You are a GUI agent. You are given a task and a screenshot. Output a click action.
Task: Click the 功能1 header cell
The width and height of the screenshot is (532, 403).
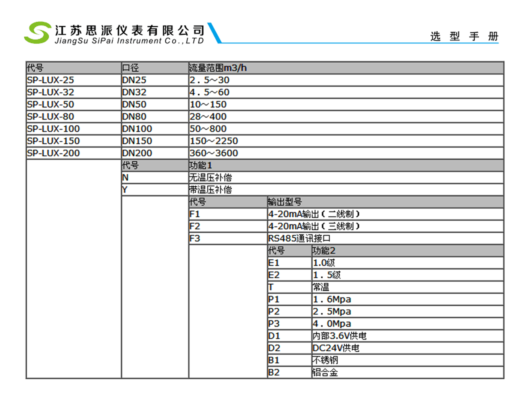pyautogui.click(x=346, y=165)
